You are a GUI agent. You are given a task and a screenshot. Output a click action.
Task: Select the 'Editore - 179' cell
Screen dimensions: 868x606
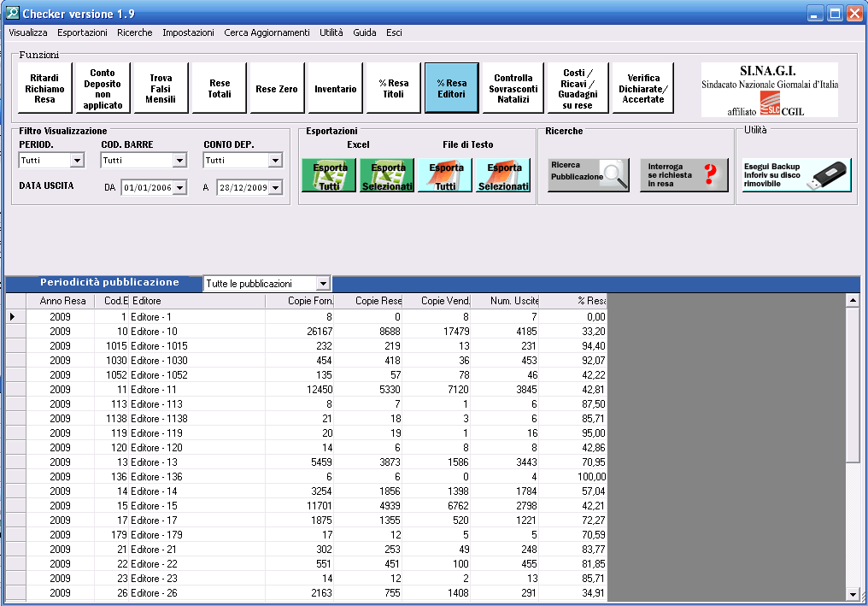pyautogui.click(x=197, y=535)
